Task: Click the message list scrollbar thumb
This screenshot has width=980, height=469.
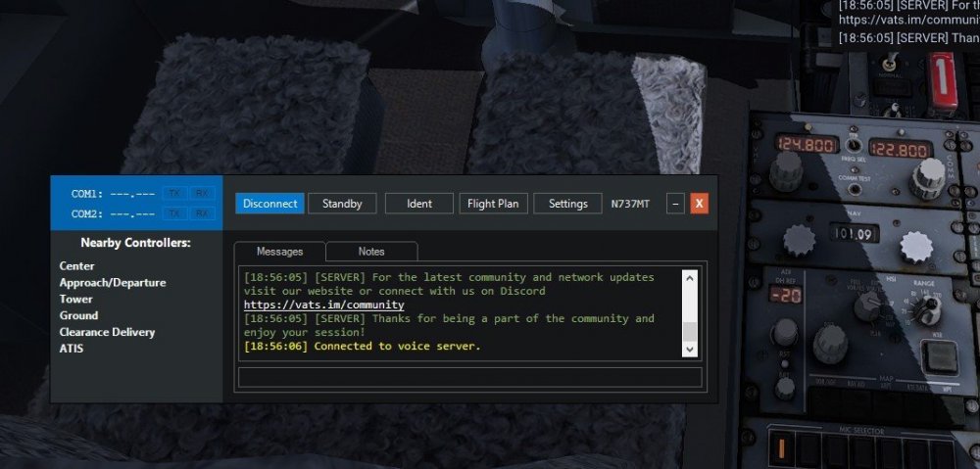Action: click(689, 332)
